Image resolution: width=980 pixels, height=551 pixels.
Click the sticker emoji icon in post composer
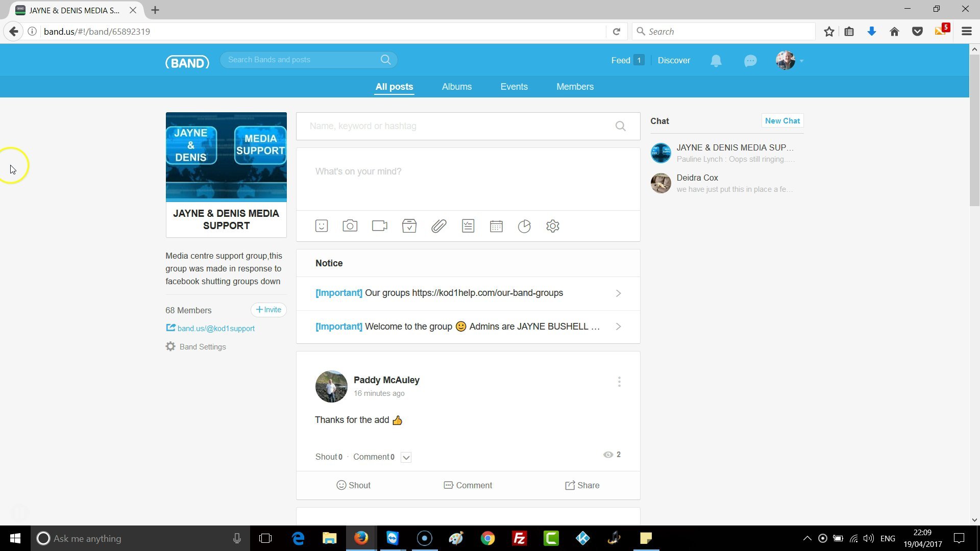322,226
